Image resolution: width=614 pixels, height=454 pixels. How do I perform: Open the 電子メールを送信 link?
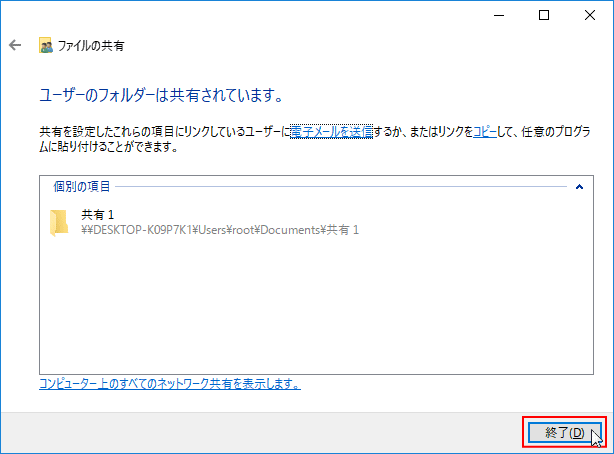(332, 132)
